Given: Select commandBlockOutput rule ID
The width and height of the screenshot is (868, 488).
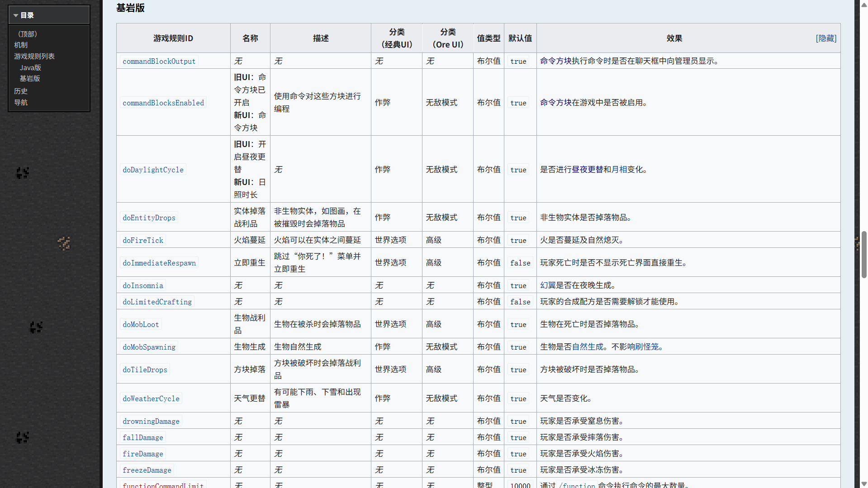Looking at the screenshot, I should pyautogui.click(x=159, y=61).
